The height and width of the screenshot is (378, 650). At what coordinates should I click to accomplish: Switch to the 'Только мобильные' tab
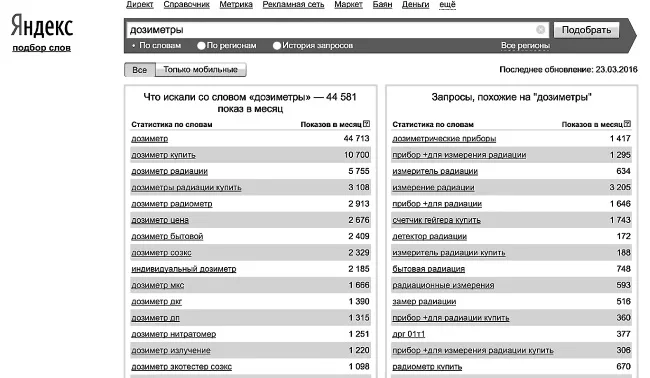201,70
